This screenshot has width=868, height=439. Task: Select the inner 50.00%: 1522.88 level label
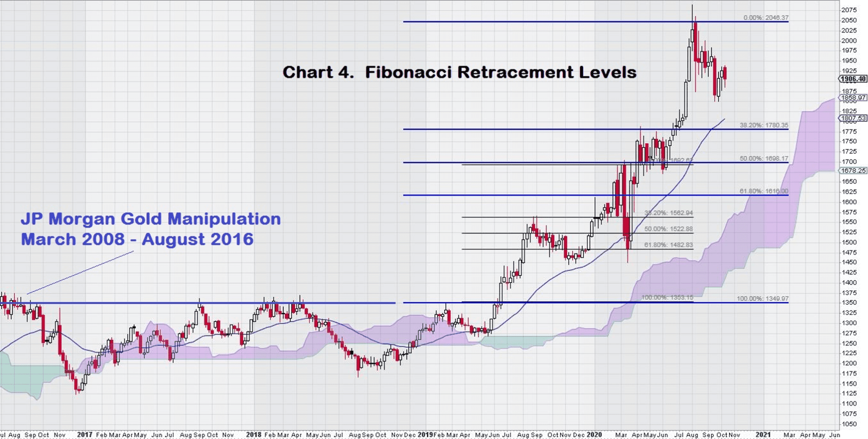tap(668, 229)
